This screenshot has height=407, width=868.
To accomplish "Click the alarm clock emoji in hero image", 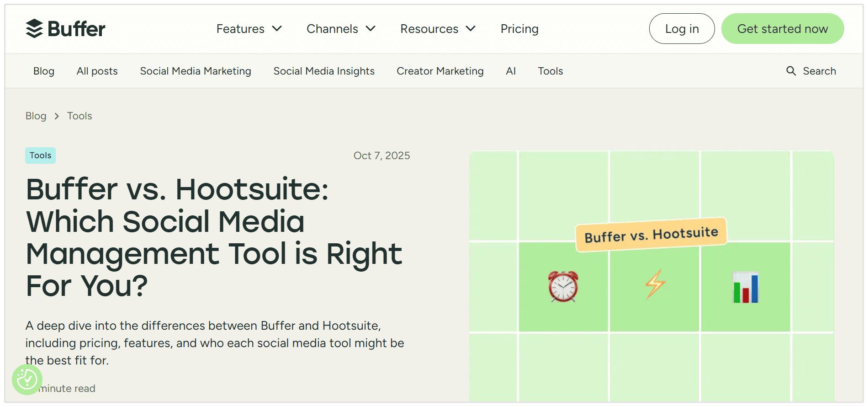I will click(563, 287).
